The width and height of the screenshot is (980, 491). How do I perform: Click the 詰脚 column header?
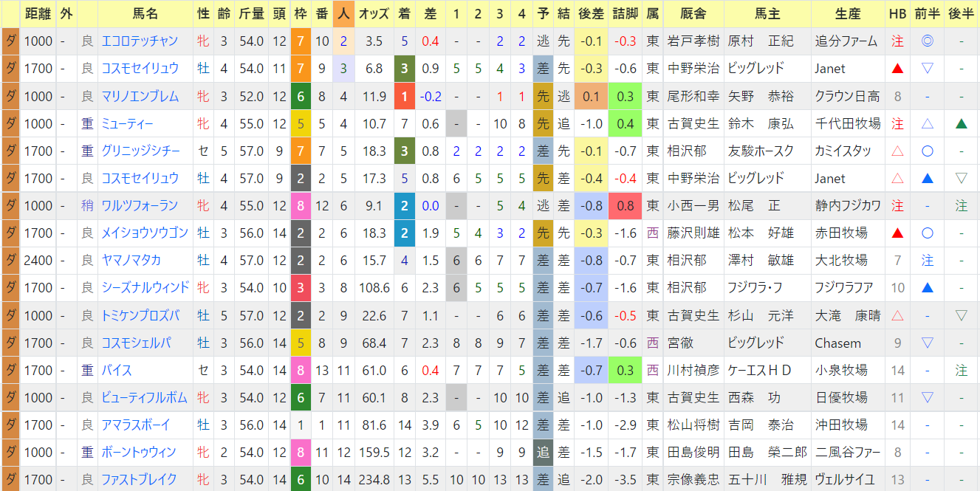pos(626,14)
